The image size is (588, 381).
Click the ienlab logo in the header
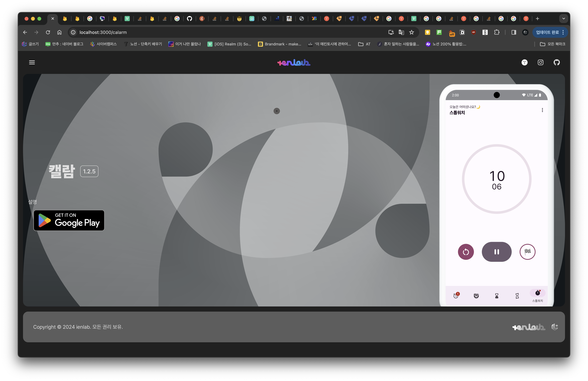[294, 63]
